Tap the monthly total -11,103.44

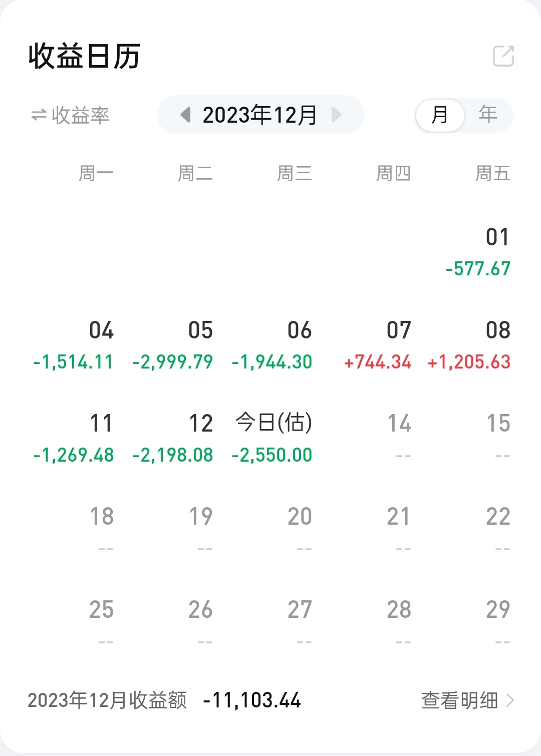[252, 700]
